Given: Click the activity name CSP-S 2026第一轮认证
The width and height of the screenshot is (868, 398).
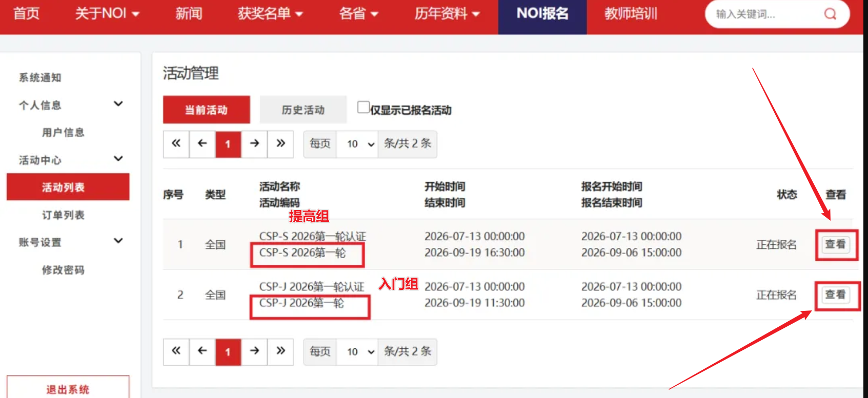Looking at the screenshot, I should click(x=313, y=237).
